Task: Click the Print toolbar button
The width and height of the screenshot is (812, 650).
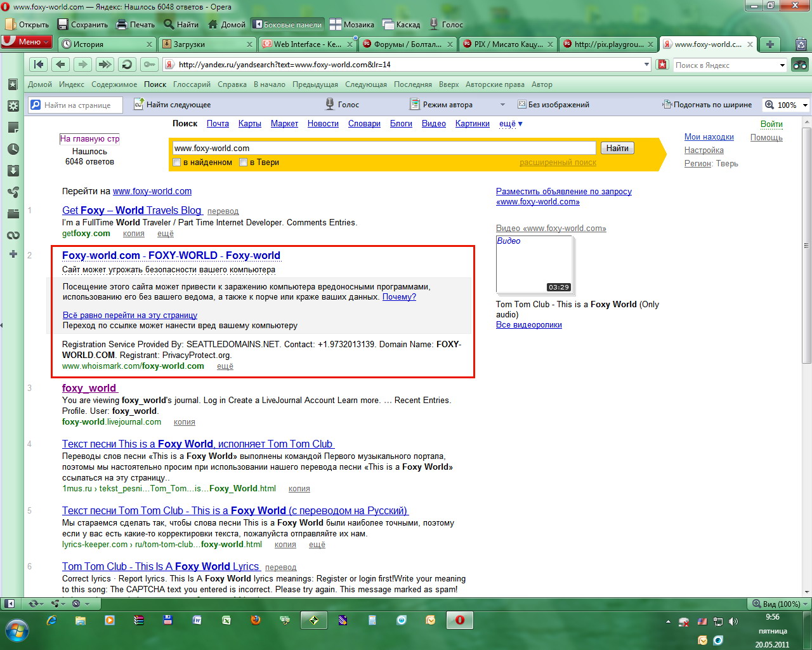Action: point(136,24)
